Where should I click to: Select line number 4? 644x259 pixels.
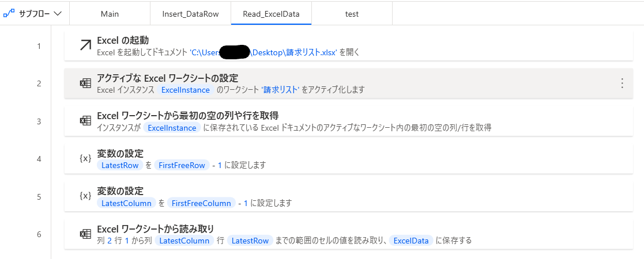tap(39, 159)
